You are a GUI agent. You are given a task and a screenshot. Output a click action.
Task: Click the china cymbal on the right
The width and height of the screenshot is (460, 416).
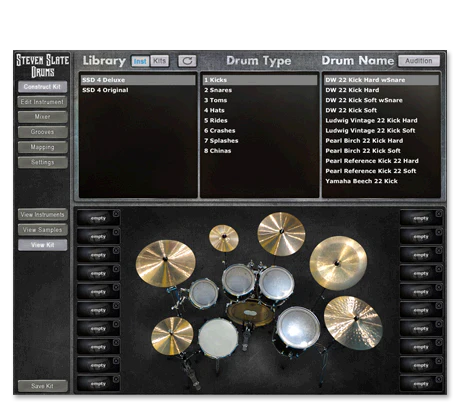tap(338, 263)
